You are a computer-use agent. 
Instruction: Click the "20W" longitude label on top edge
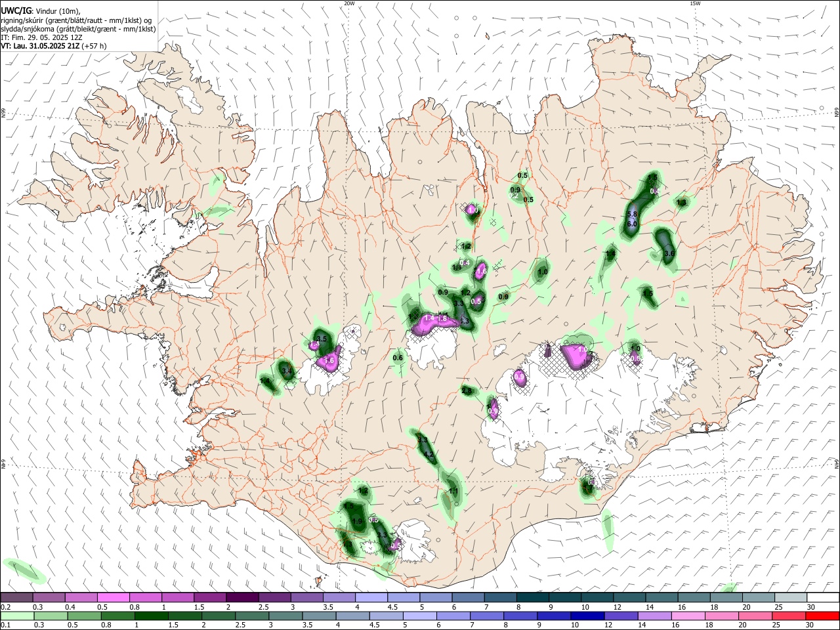pyautogui.click(x=349, y=3)
